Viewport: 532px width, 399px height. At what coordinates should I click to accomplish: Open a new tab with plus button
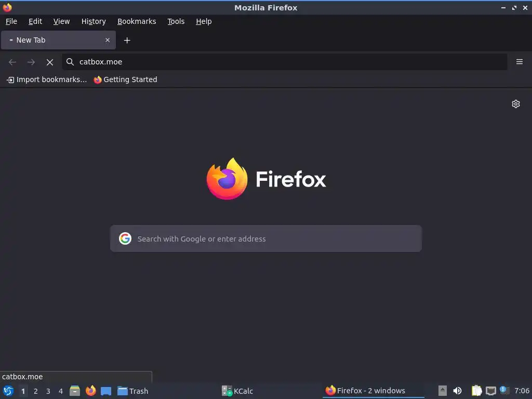(127, 41)
